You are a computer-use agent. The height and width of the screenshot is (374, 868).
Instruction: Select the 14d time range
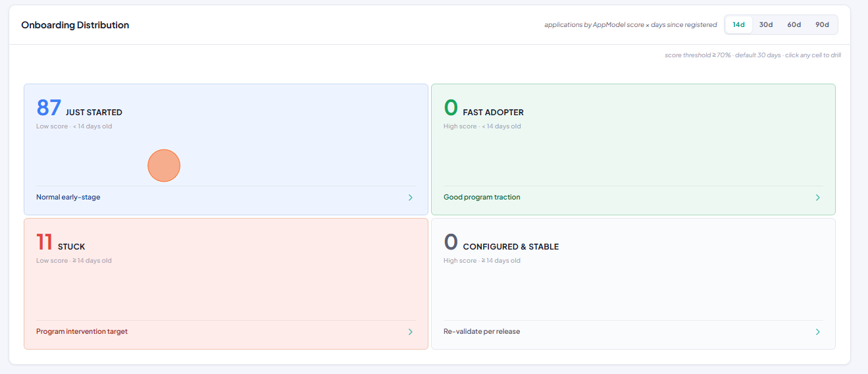point(739,24)
